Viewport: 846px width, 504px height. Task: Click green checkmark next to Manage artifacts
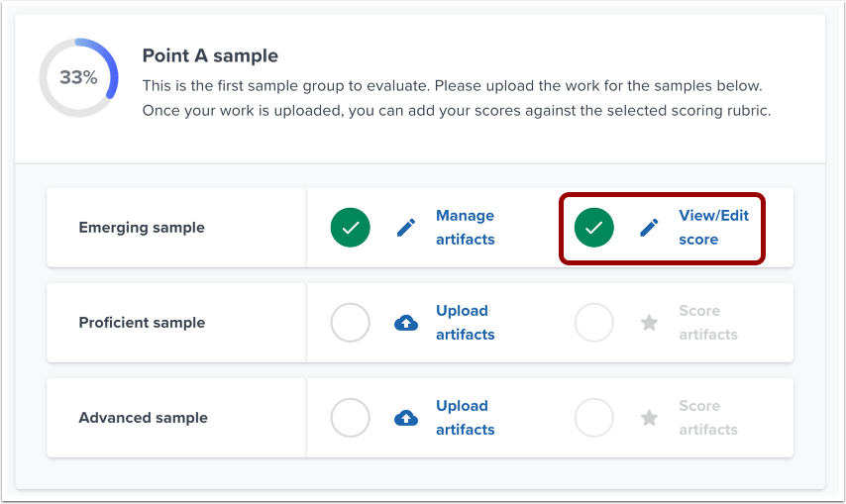tap(351, 228)
